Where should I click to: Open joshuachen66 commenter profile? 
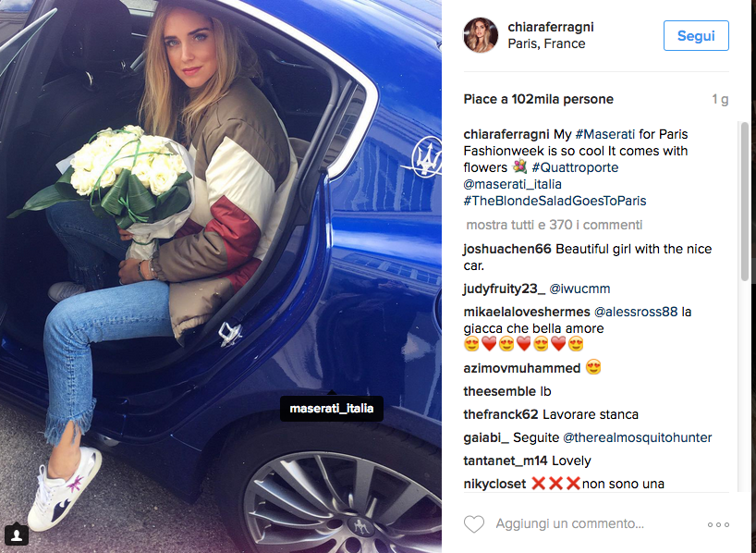click(507, 249)
